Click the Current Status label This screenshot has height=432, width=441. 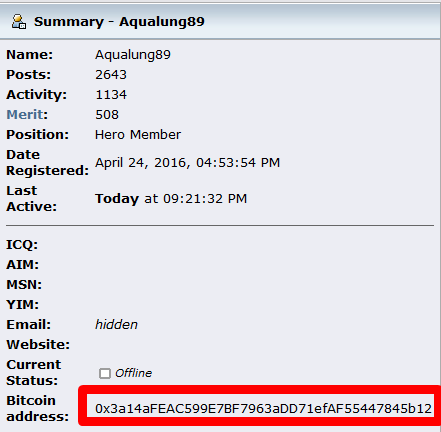34,372
